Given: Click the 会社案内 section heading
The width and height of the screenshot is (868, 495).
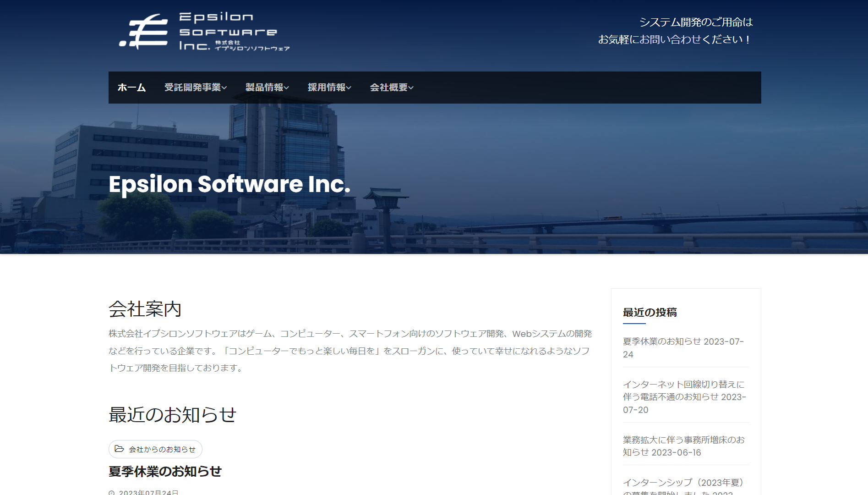Looking at the screenshot, I should click(x=145, y=309).
